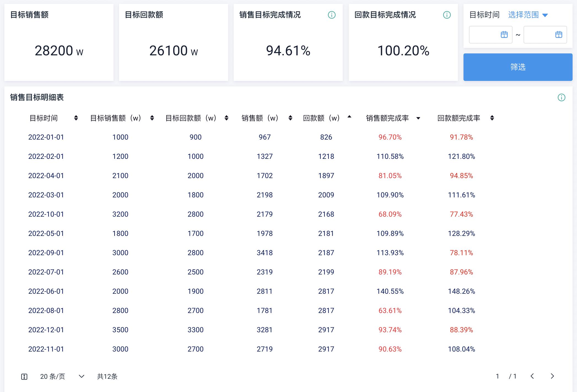Click the blue 筛选 filter button
Image resolution: width=577 pixels, height=392 pixels.
(517, 67)
